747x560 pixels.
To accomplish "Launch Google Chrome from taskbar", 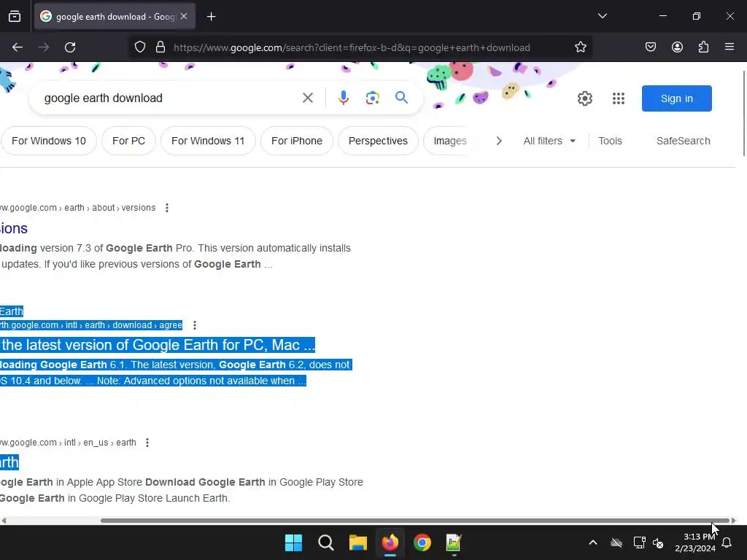I will click(x=422, y=542).
